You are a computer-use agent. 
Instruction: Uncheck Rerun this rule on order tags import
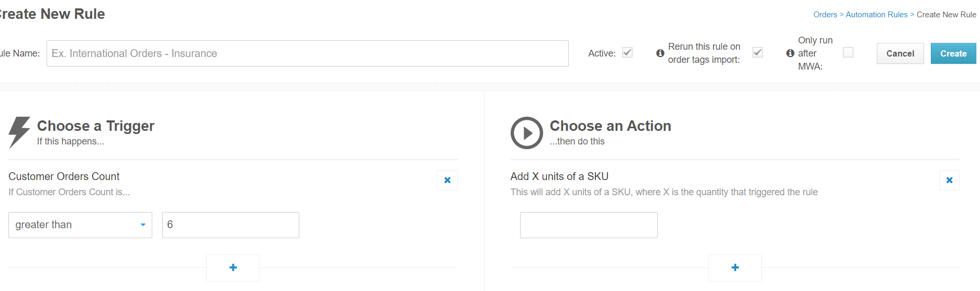click(x=758, y=52)
